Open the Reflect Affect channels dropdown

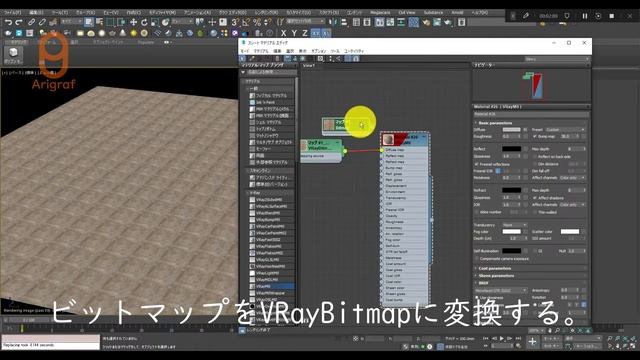(572, 178)
